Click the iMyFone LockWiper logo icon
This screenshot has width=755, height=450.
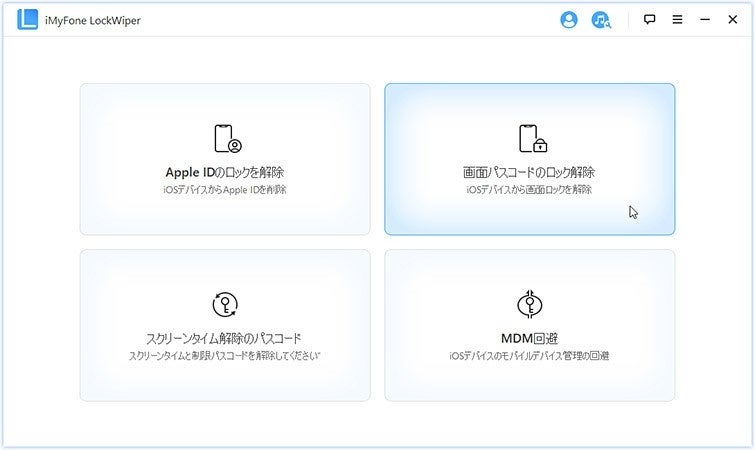click(x=27, y=20)
